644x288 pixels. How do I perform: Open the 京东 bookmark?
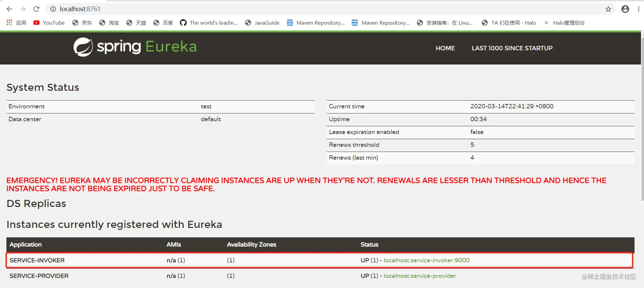pos(82,23)
